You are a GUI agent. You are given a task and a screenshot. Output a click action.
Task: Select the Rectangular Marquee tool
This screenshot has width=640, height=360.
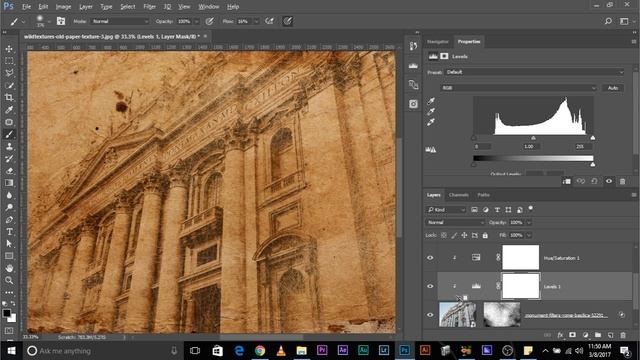click(x=9, y=61)
